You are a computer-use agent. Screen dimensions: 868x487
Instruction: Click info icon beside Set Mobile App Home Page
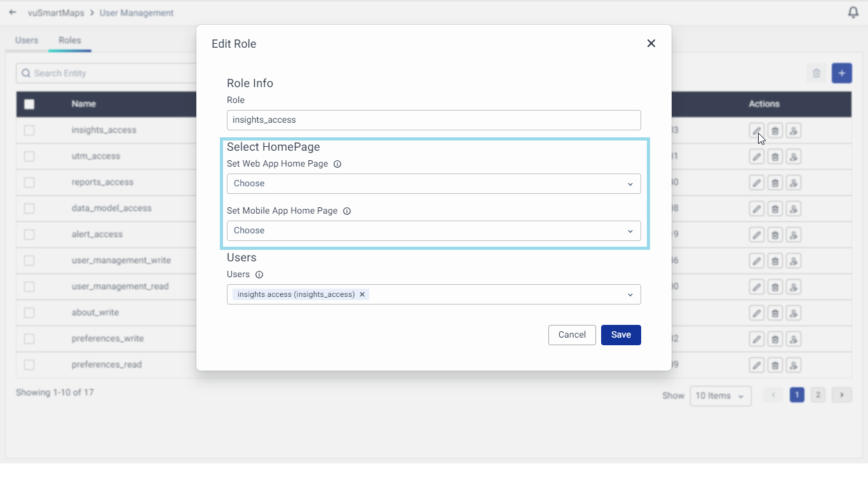[x=347, y=211]
